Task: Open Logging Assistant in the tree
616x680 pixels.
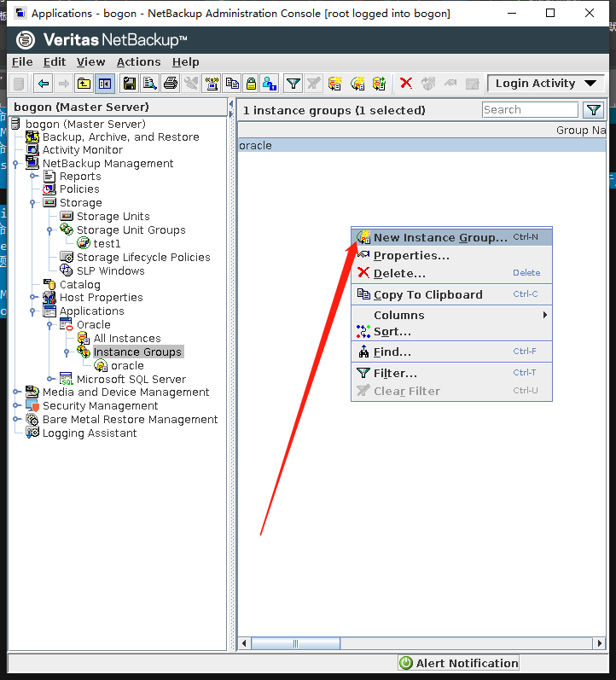Action: coord(90,433)
